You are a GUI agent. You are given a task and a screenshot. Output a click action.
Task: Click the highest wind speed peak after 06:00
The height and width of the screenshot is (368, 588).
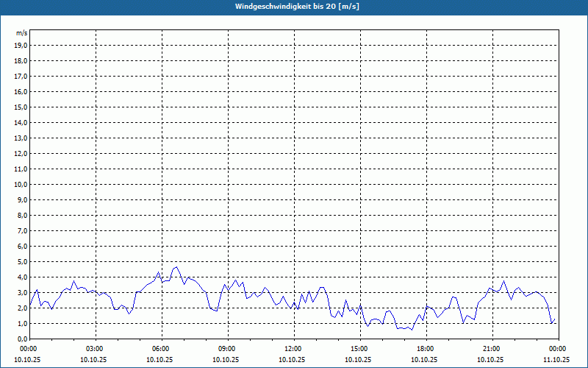[176, 267]
